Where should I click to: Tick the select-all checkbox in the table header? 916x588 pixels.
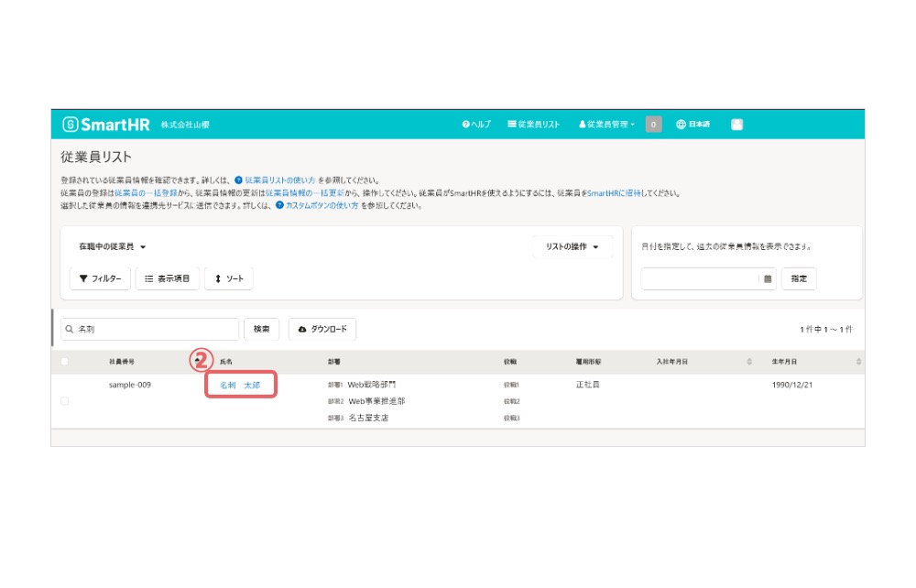(65, 362)
